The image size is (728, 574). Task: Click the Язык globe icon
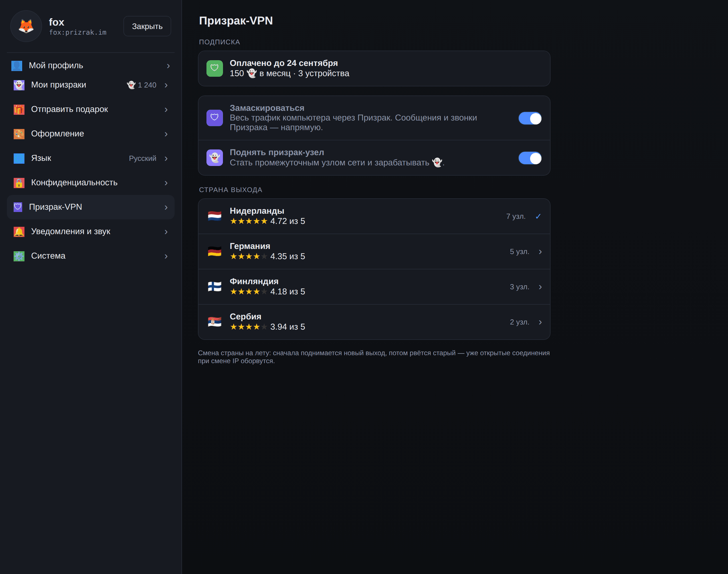point(19,158)
